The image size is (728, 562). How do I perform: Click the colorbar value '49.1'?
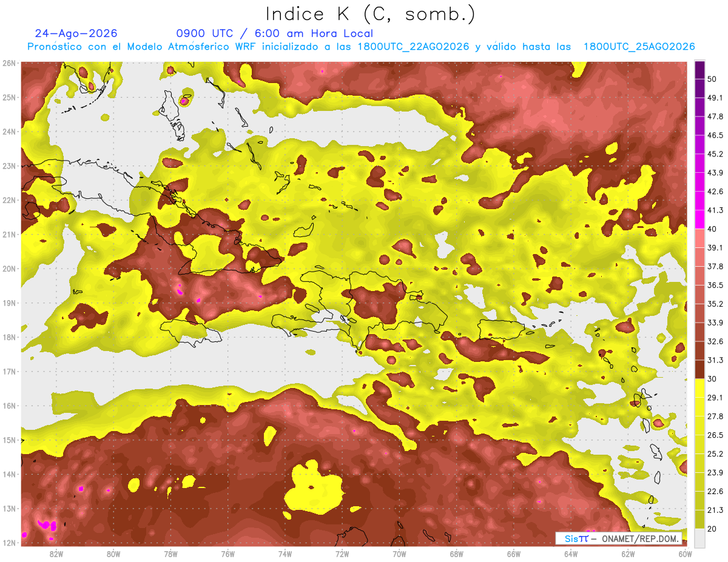coord(716,98)
